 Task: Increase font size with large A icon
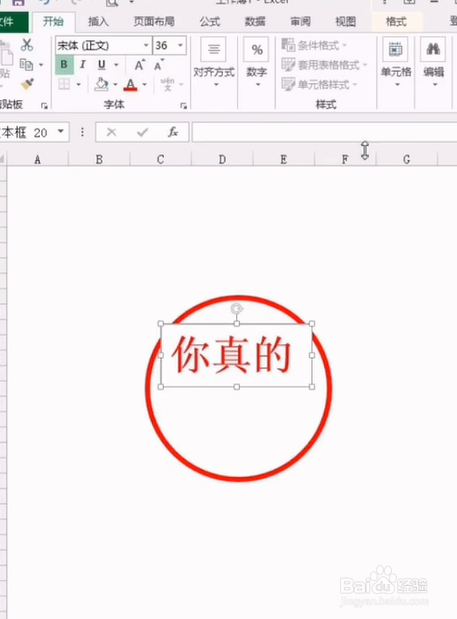coord(140,65)
